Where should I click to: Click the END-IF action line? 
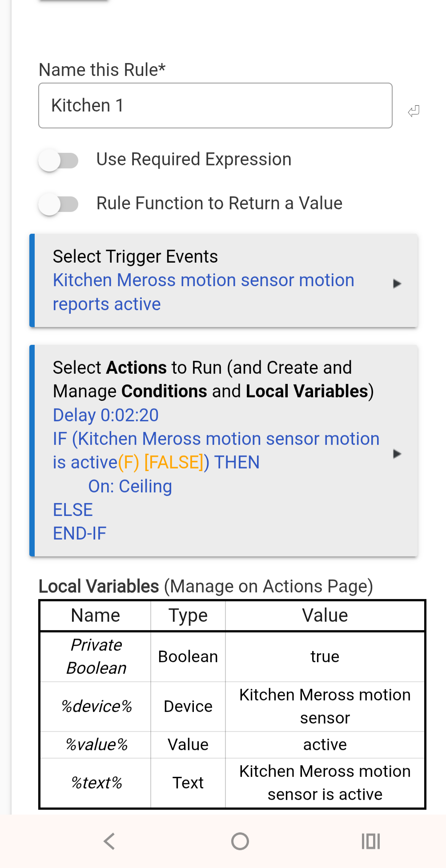tap(80, 533)
